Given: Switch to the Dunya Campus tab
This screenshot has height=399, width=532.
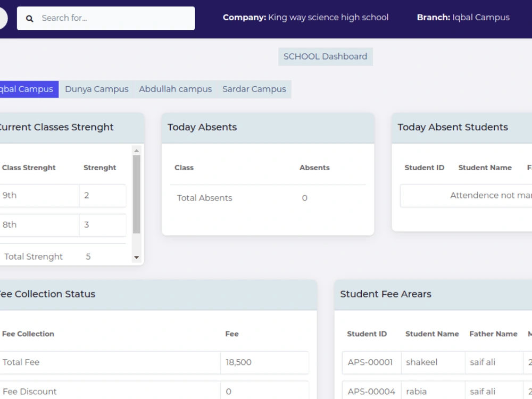Looking at the screenshot, I should click(x=97, y=89).
